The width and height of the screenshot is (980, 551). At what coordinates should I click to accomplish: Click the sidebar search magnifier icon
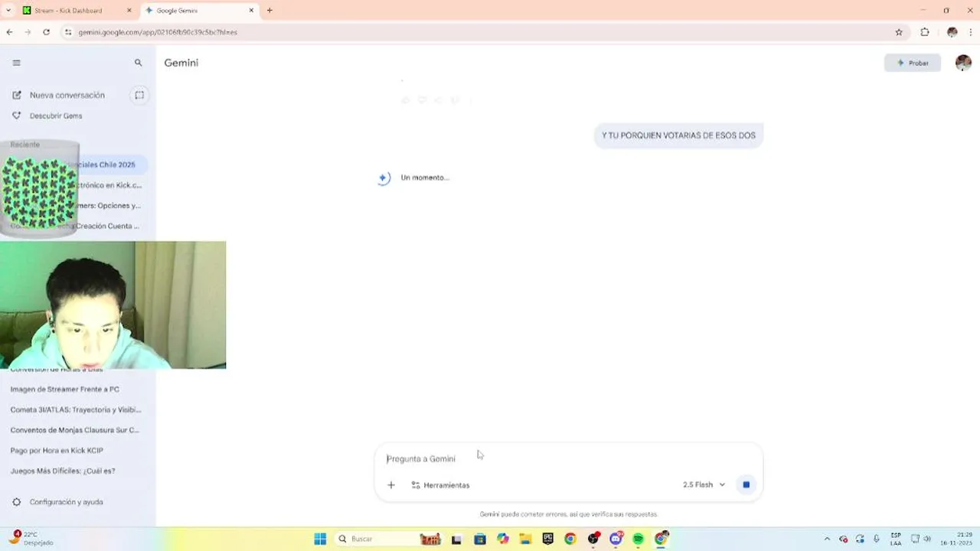coord(139,63)
